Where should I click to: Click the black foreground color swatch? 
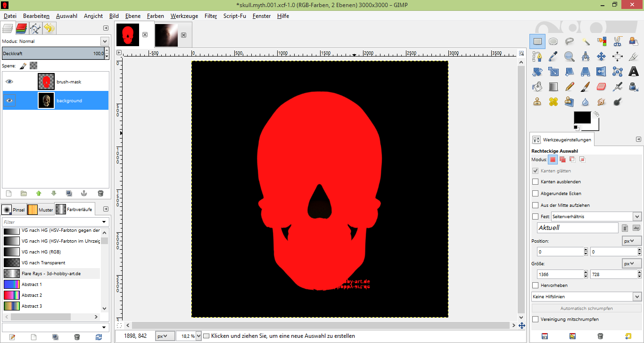click(582, 118)
